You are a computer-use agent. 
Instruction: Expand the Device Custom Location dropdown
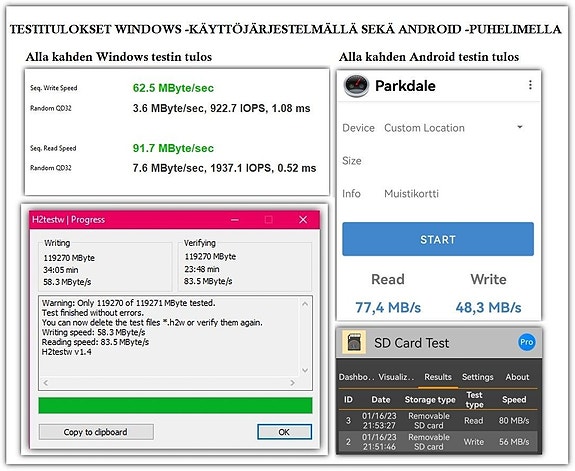[520, 127]
